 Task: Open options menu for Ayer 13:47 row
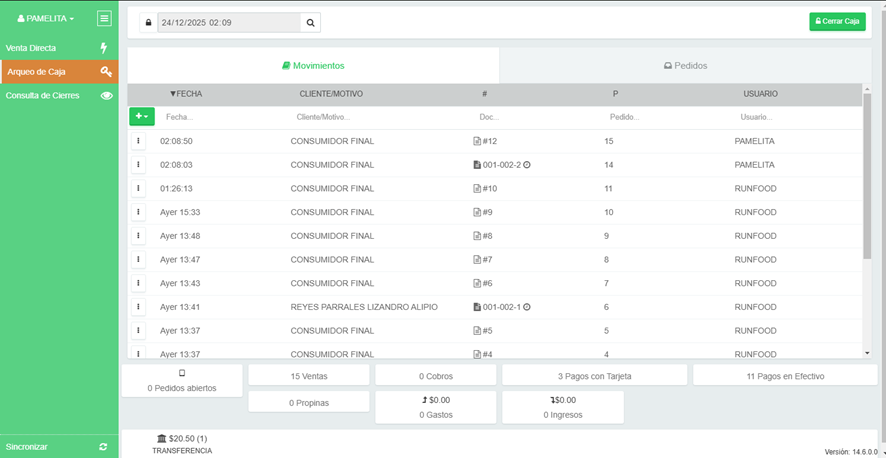tap(138, 260)
